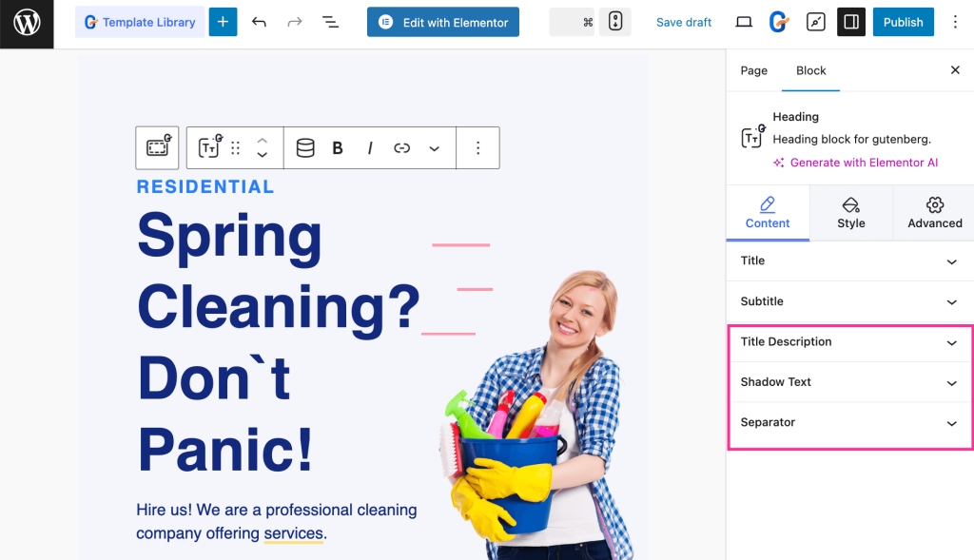Screen dimensions: 974x560
Task: Open block options with the three-dot icon
Action: point(477,147)
